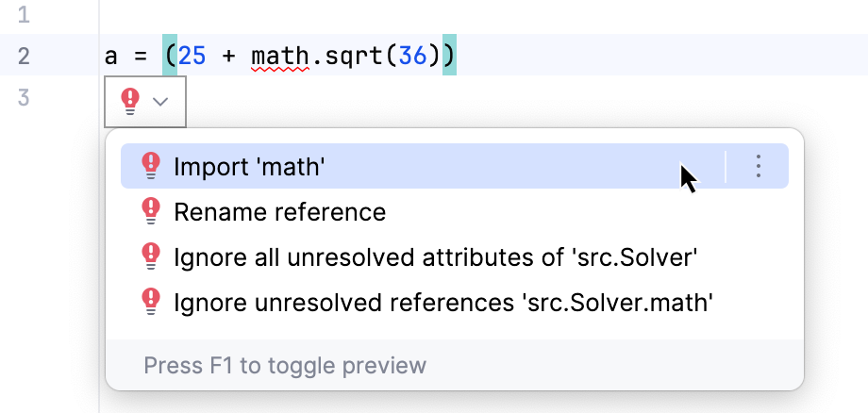This screenshot has height=413, width=868.
Task: Choose Rename reference from the list
Action: pos(279,212)
